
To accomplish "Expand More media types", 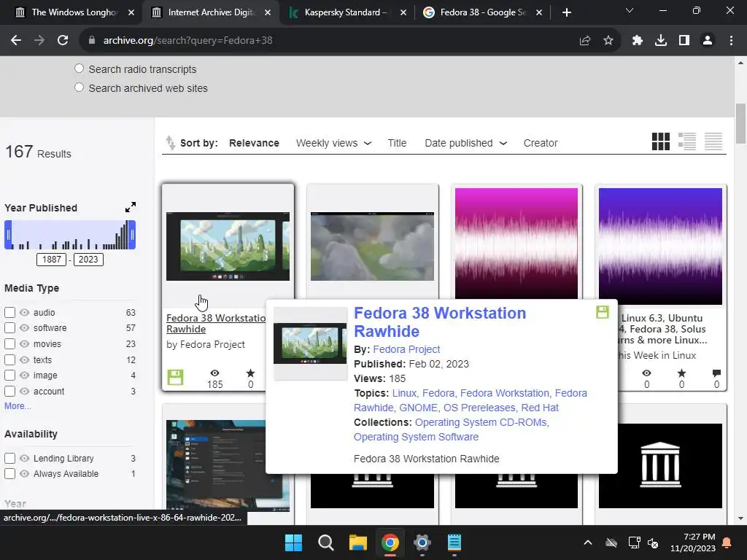I will (x=18, y=406).
